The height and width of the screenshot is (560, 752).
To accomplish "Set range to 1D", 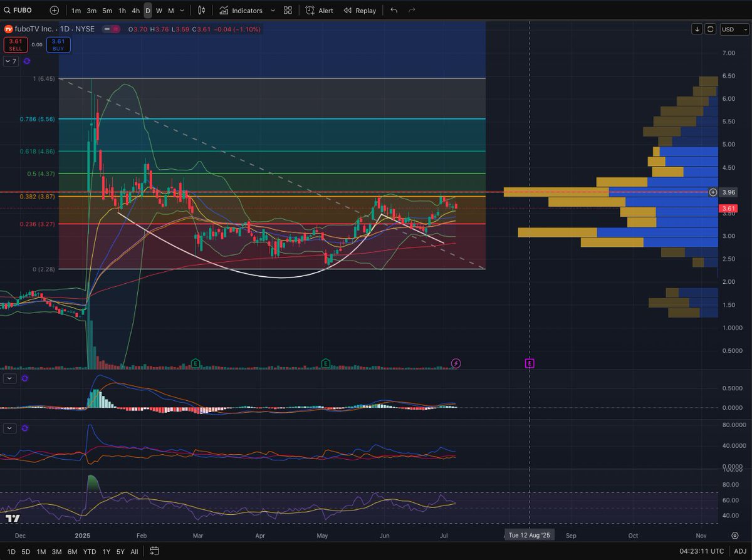I will pyautogui.click(x=11, y=552).
